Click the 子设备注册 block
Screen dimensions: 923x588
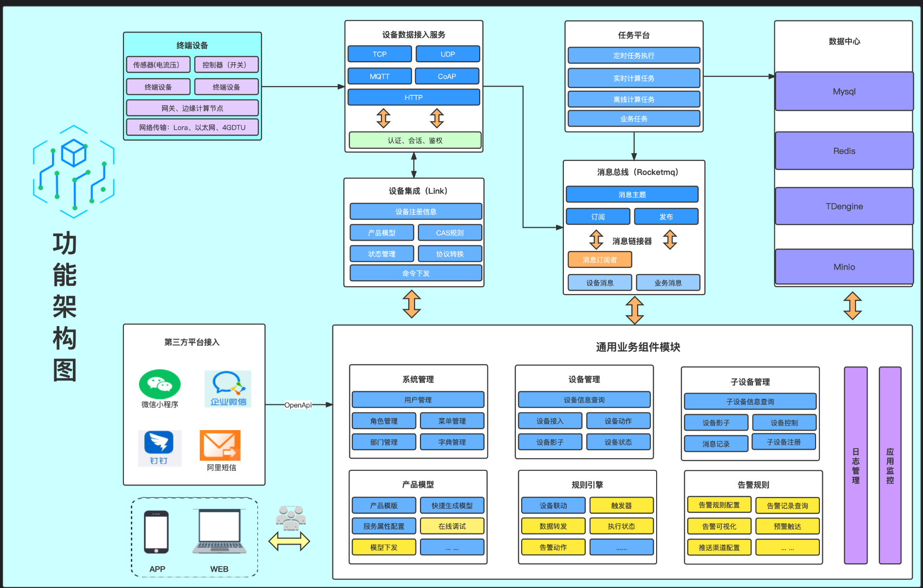(784, 442)
